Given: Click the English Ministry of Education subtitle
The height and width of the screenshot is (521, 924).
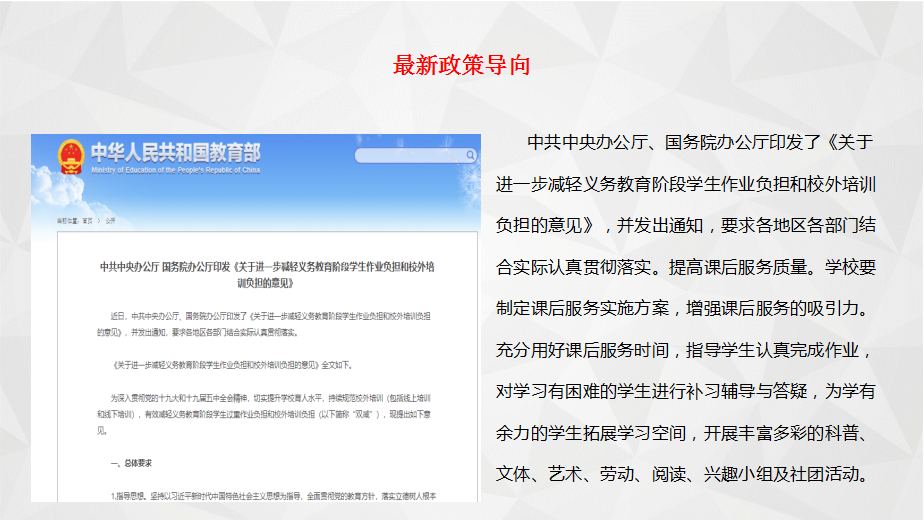Looking at the screenshot, I should click(x=175, y=170).
